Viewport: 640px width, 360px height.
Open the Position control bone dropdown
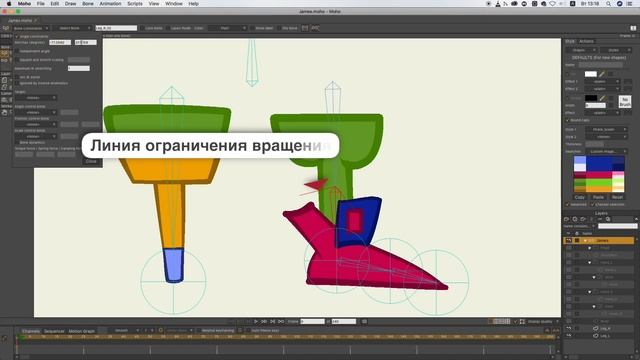(x=36, y=124)
